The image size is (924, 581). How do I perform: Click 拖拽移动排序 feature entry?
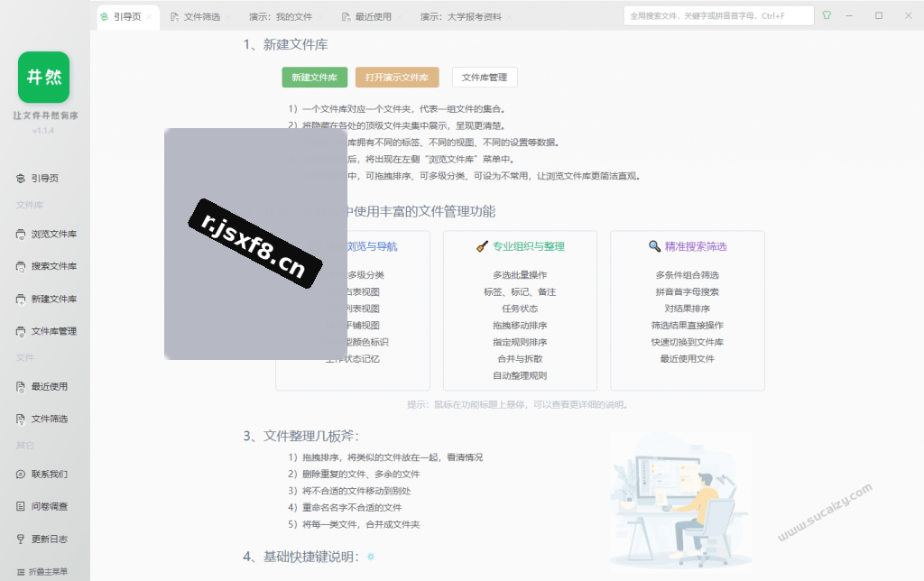click(x=520, y=326)
